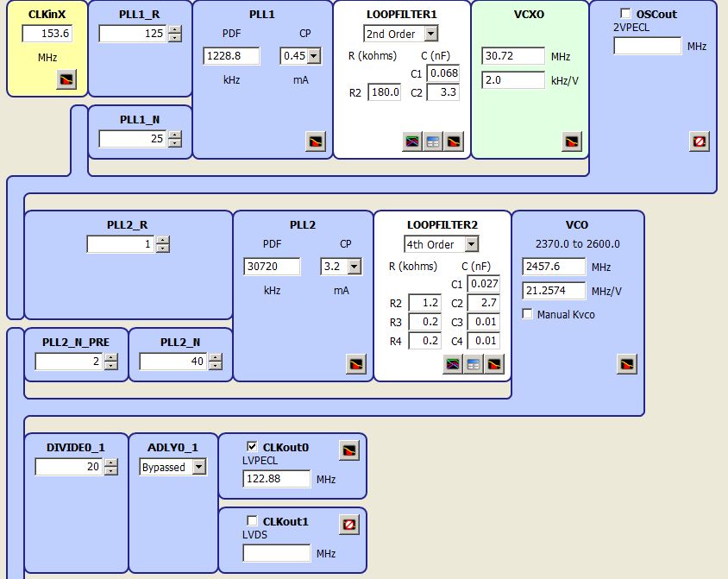
Task: Increment the PLL2_N_PRE value
Action: [x=110, y=357]
